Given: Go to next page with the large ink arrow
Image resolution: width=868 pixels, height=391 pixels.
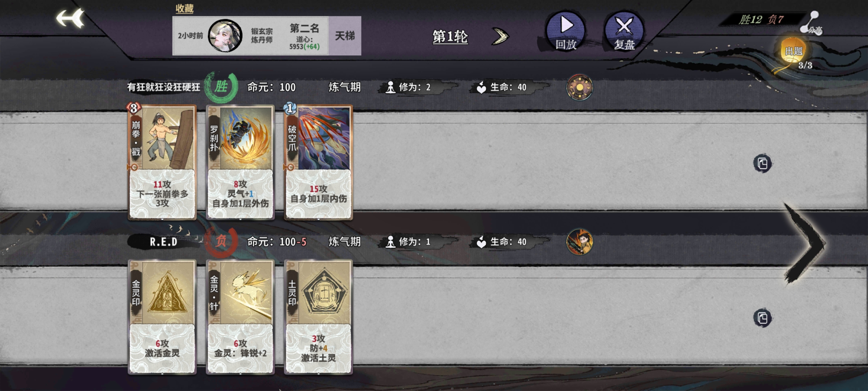Looking at the screenshot, I should [x=805, y=243].
